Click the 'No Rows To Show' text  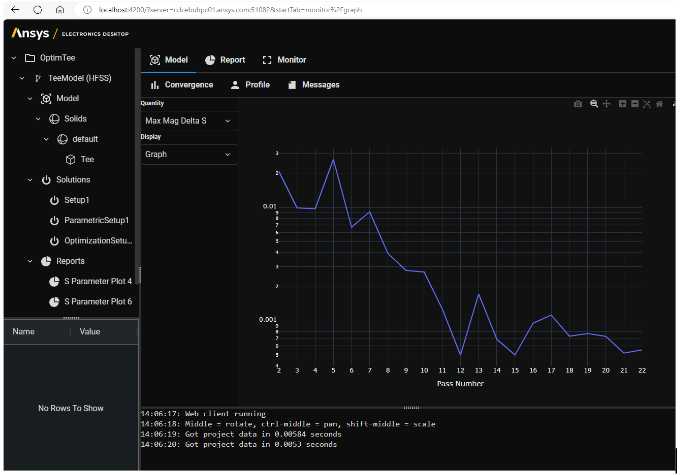71,408
